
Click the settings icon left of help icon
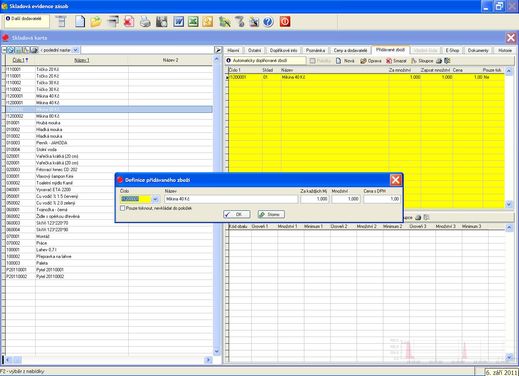coord(254,22)
